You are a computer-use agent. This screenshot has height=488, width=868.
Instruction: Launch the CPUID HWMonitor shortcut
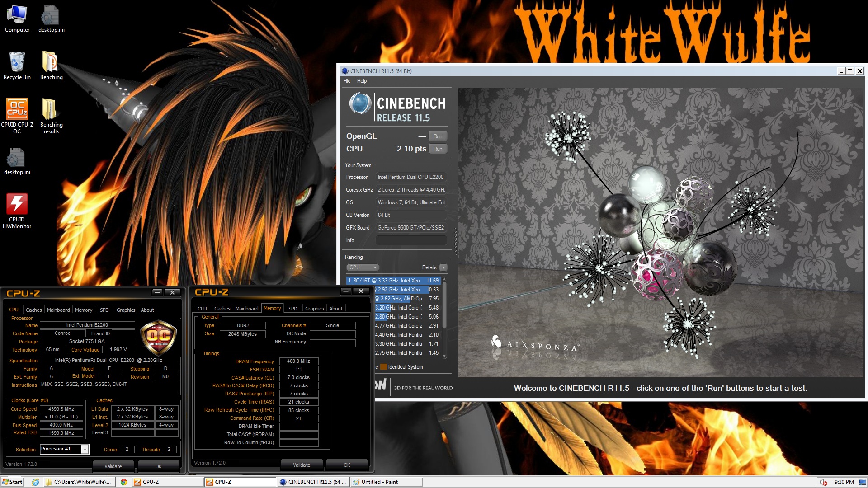(17, 211)
